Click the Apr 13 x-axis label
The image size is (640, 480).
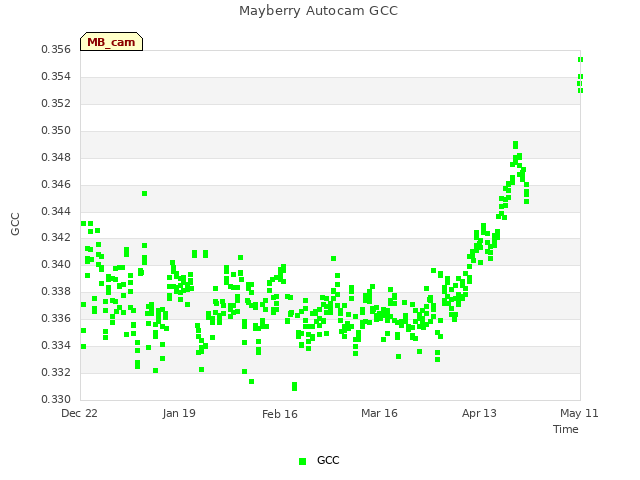[479, 413]
